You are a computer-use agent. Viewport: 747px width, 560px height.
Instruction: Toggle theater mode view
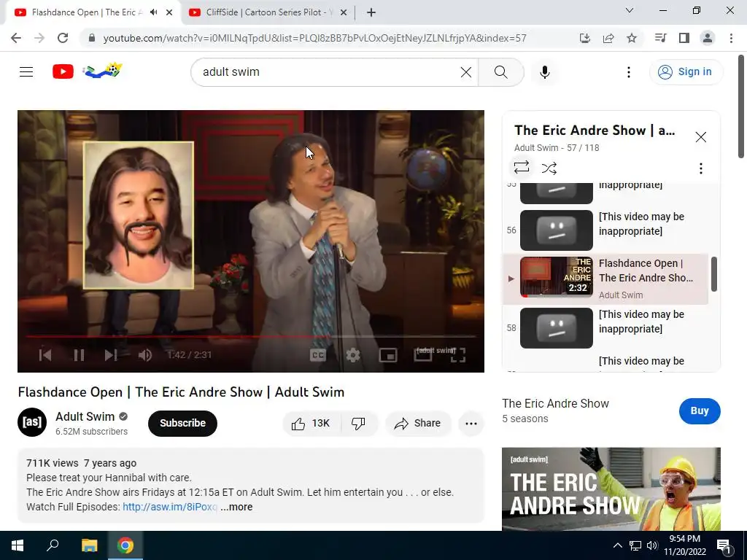point(422,355)
